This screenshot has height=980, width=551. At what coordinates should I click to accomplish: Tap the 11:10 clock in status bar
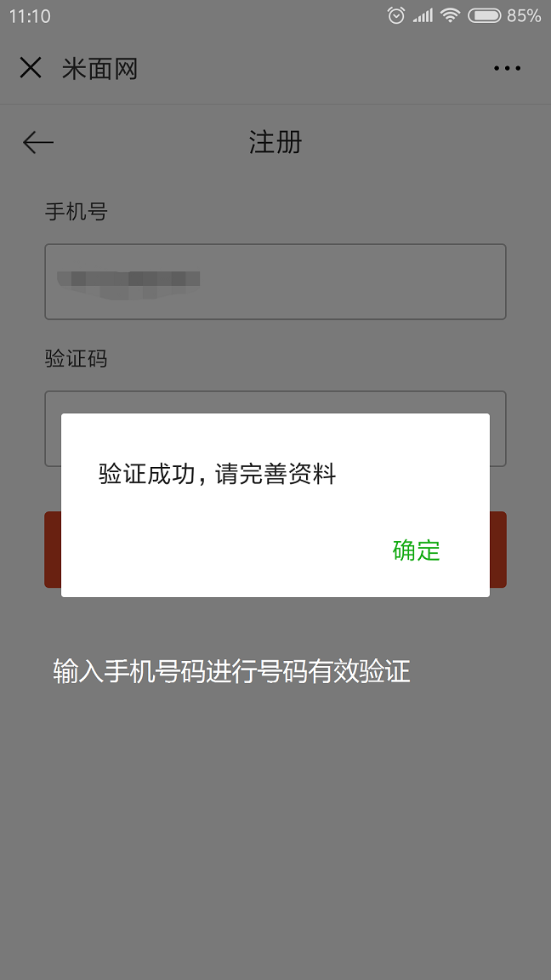(30, 15)
